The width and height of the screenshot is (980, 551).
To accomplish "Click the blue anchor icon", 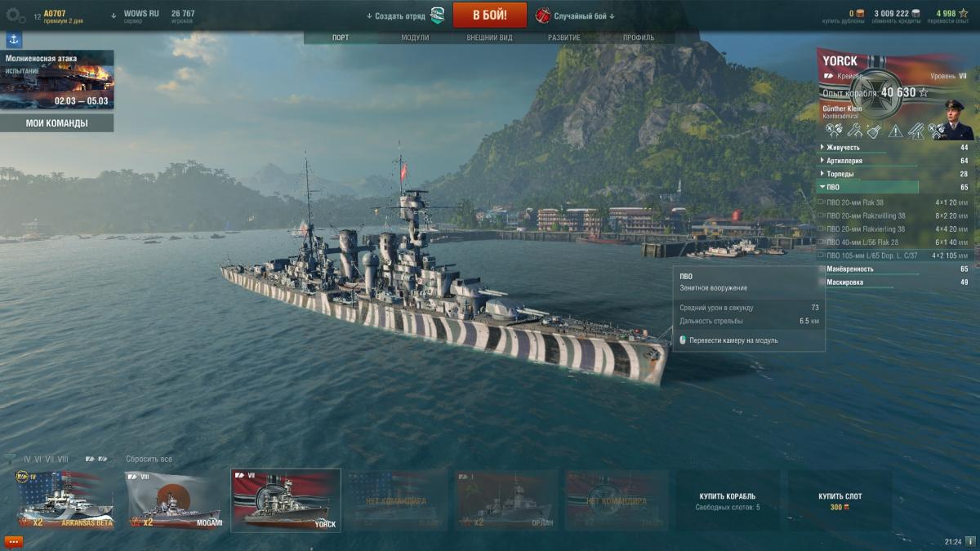I will point(14,39).
